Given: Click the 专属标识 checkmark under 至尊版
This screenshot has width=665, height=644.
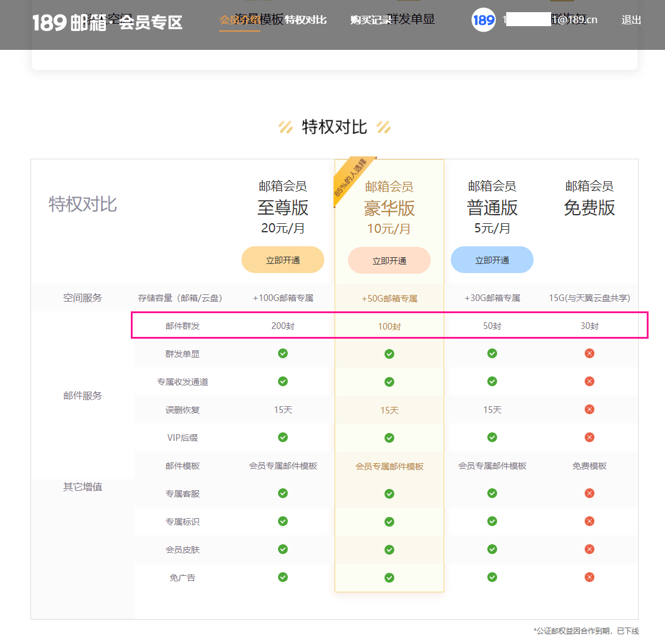Looking at the screenshot, I should 283,521.
